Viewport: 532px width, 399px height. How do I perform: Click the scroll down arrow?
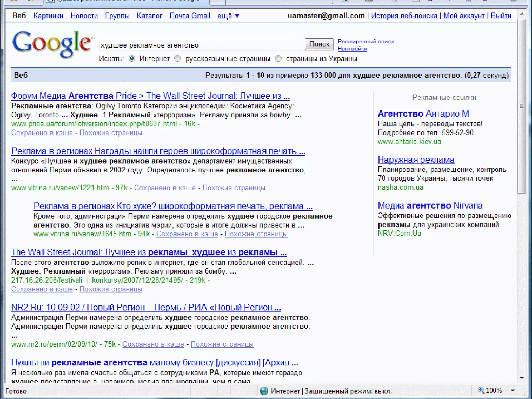[522, 378]
